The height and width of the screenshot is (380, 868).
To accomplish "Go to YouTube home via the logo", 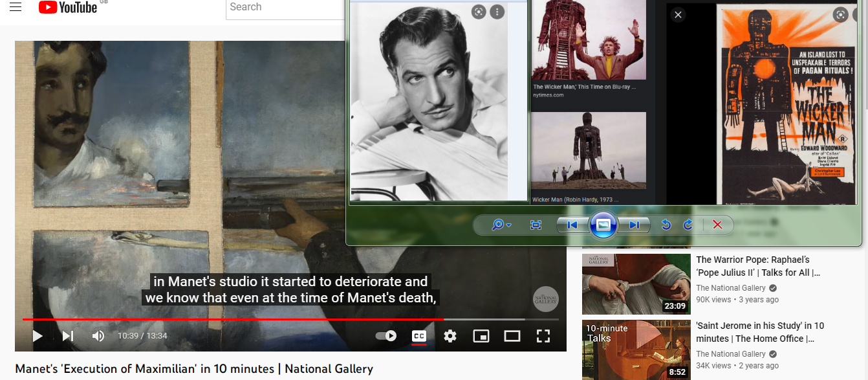I will (68, 7).
